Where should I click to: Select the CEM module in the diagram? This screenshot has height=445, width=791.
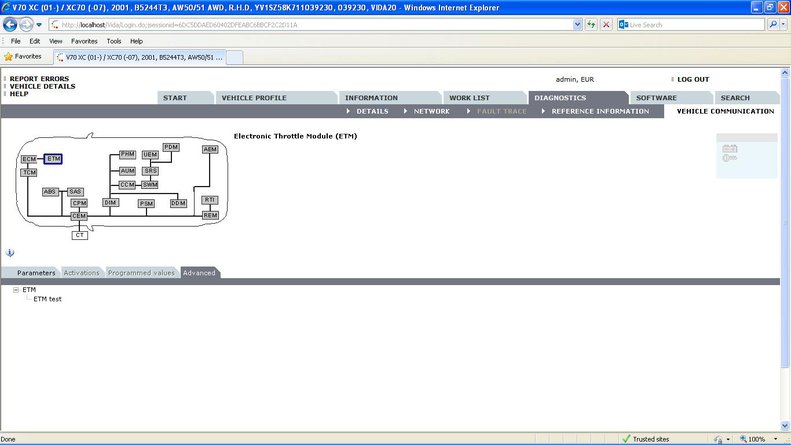(79, 216)
